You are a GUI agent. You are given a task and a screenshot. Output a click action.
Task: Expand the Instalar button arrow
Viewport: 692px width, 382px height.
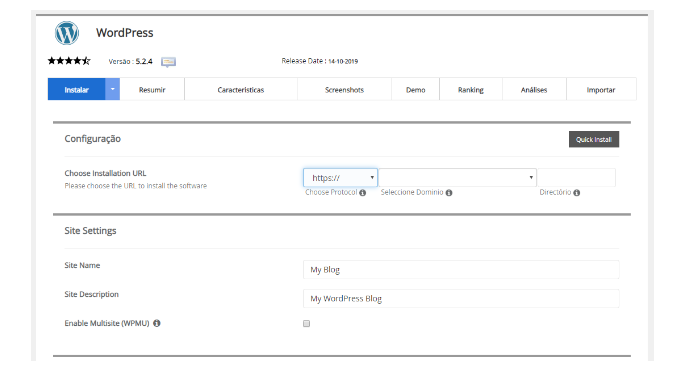[113, 89]
